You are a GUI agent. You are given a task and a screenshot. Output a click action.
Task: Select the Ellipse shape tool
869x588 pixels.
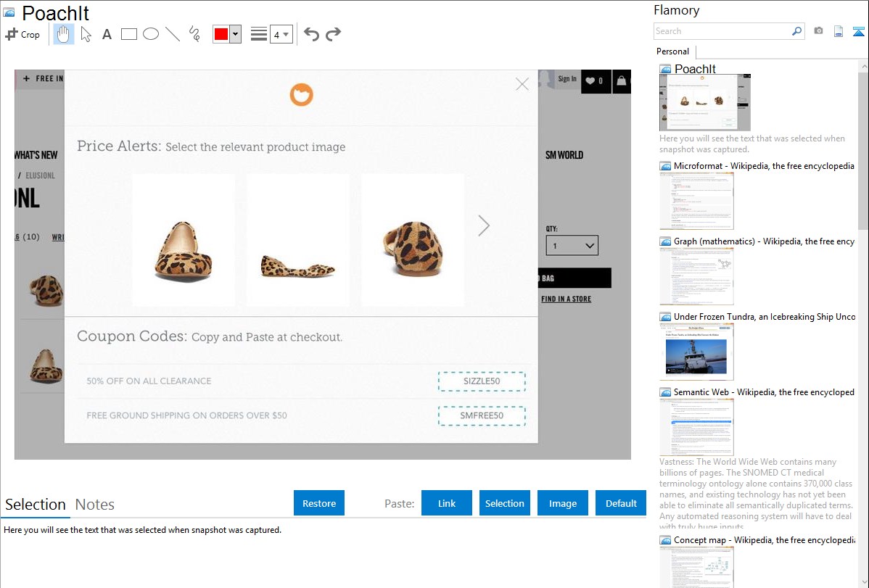151,34
